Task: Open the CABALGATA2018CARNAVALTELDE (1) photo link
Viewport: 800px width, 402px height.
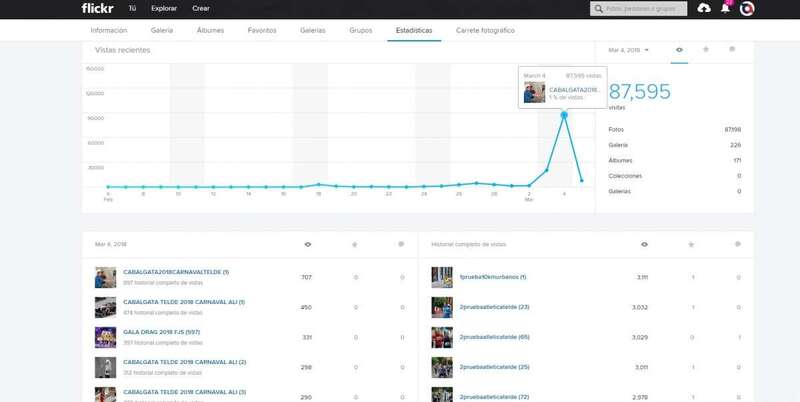Action: [x=175, y=272]
